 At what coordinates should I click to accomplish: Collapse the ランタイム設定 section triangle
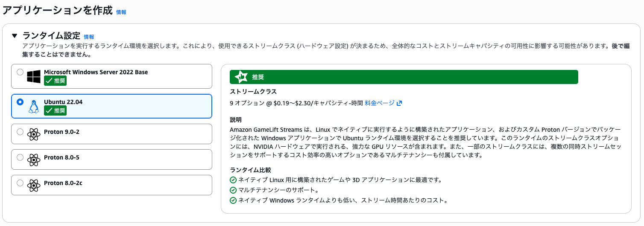click(15, 36)
